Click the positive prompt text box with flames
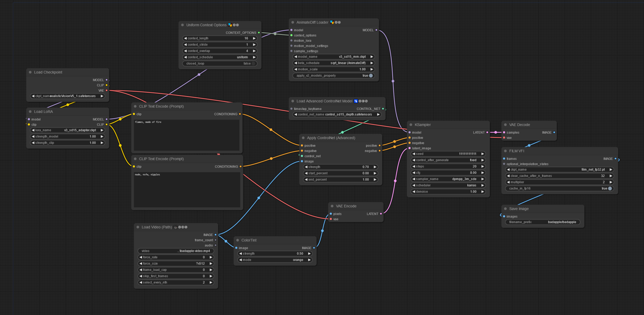The image size is (644, 315). click(x=186, y=134)
